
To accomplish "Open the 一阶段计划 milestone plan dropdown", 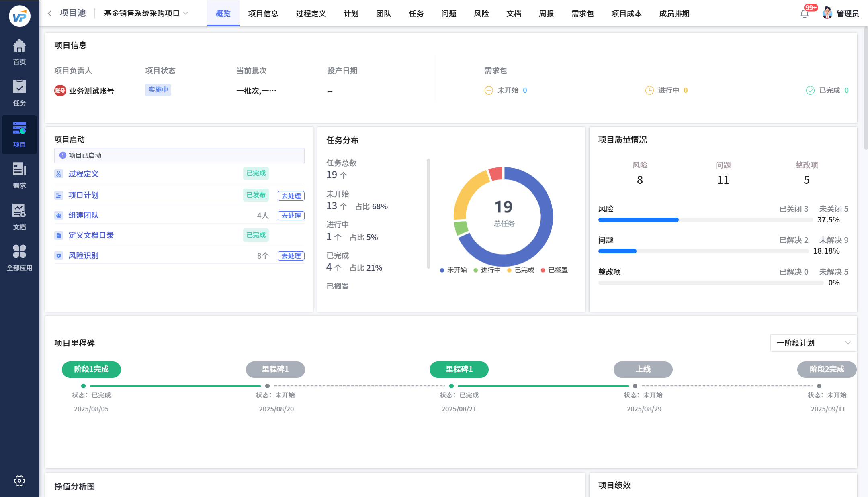I will tap(813, 343).
